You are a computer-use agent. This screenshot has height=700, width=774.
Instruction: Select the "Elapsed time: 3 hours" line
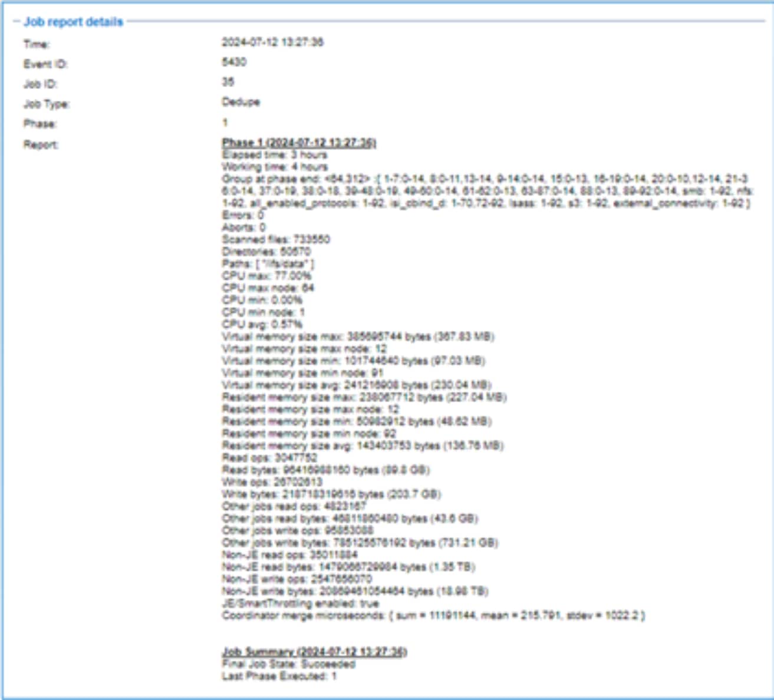[274, 154]
